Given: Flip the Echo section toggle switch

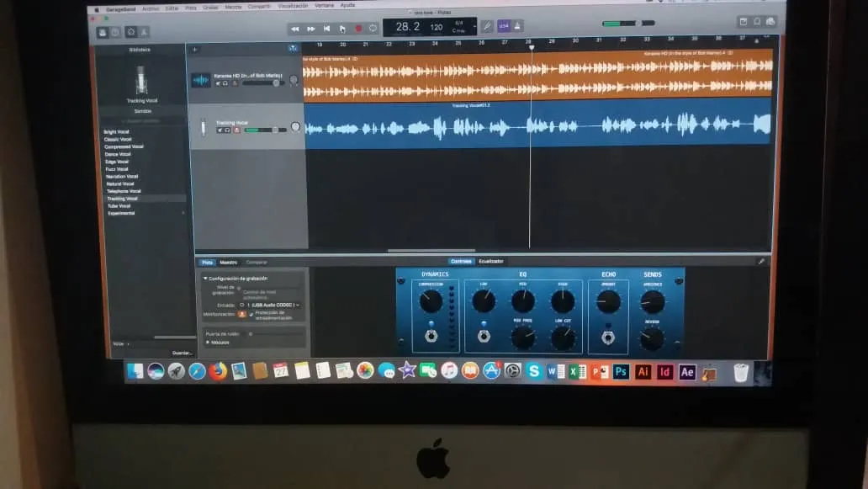Looking at the screenshot, I should pyautogui.click(x=608, y=338).
